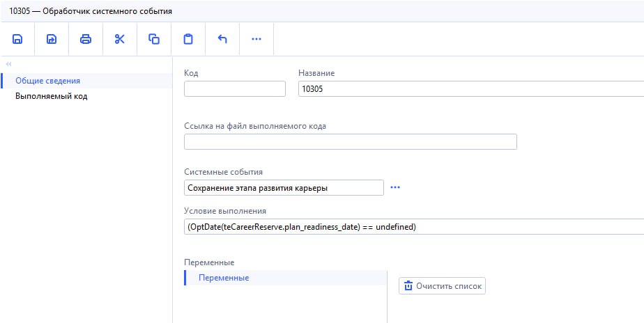Click the Paste clipboard icon

coord(188,39)
